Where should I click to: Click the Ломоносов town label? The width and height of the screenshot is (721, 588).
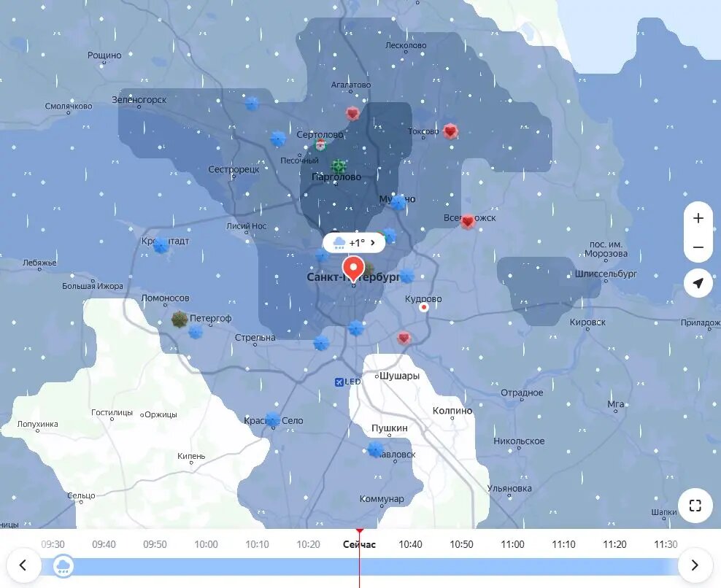165,298
